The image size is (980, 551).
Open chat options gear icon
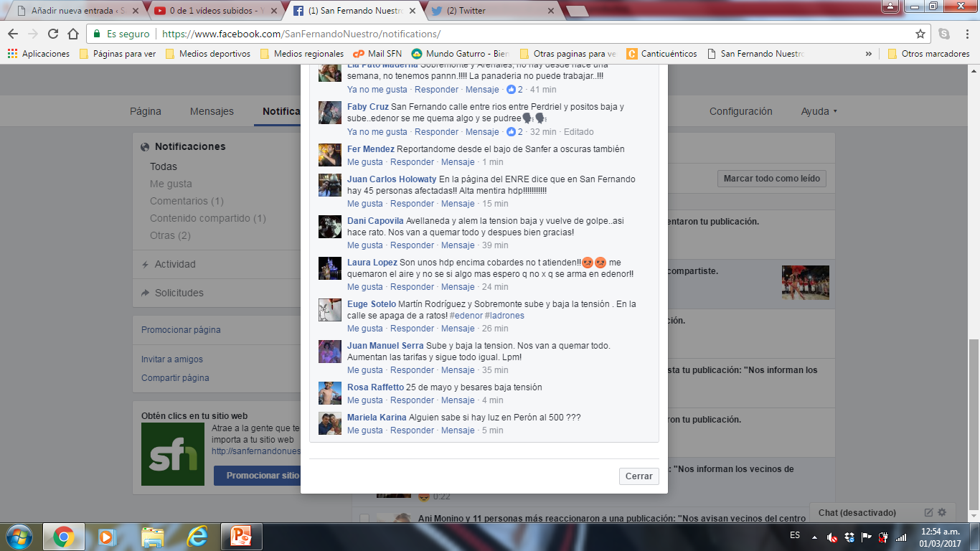click(942, 512)
